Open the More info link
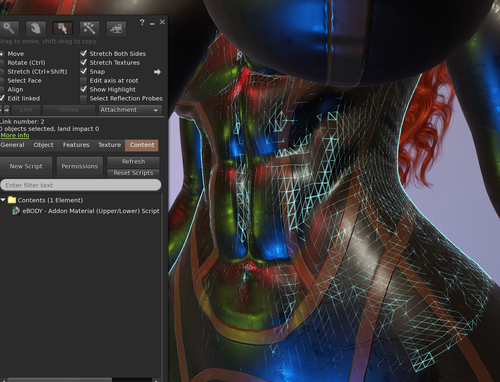 (x=15, y=135)
